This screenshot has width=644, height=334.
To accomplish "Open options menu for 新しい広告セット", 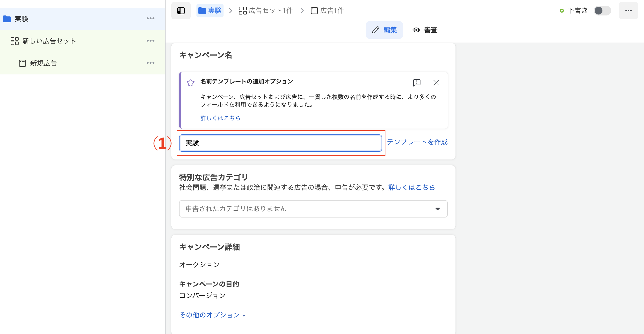I will [150, 41].
